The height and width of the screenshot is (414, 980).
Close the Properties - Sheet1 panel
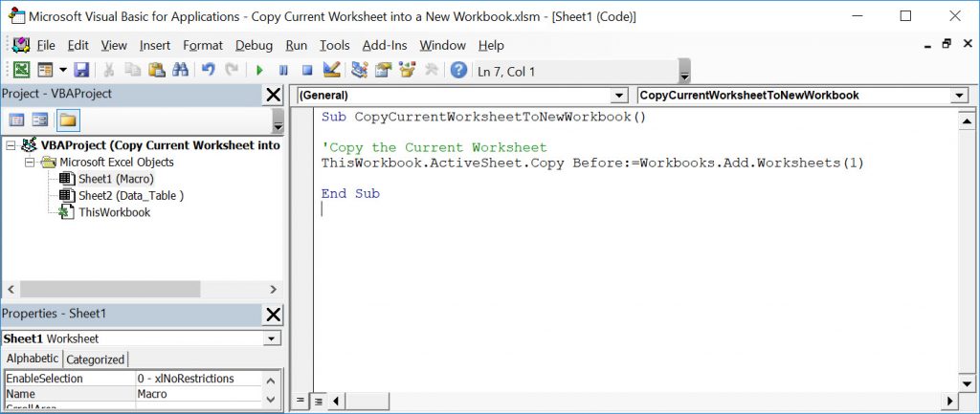[273, 315]
